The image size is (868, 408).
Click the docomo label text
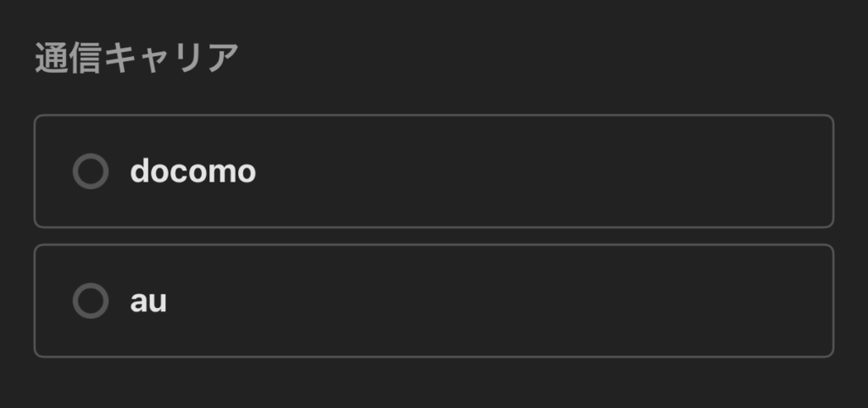(192, 171)
